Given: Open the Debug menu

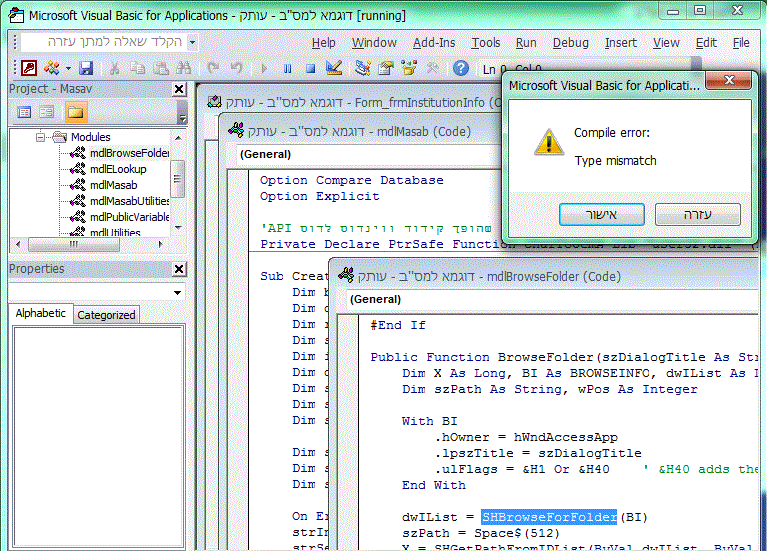Looking at the screenshot, I should 570,43.
